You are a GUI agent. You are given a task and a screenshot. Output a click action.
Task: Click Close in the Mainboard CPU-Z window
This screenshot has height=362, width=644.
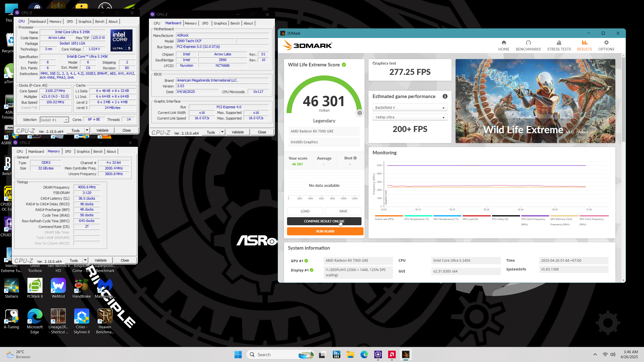click(262, 132)
